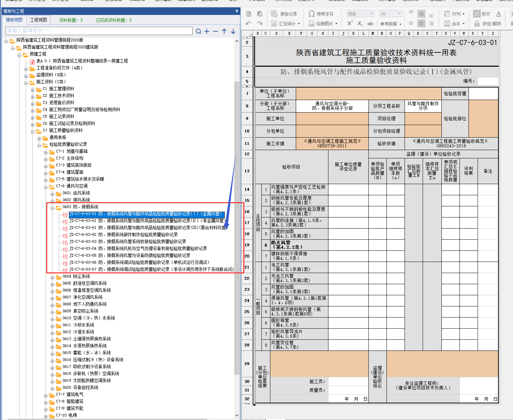Click the down arrow icon in template panel

(233, 31)
